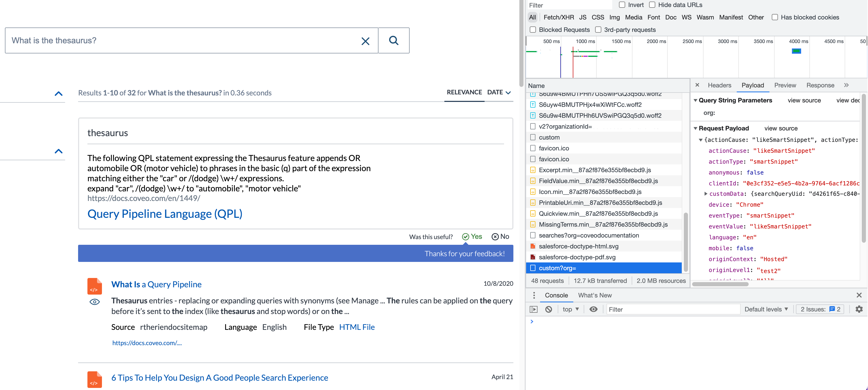This screenshot has width=868, height=390.
Task: Click the No feedback circle-x icon
Action: point(495,237)
